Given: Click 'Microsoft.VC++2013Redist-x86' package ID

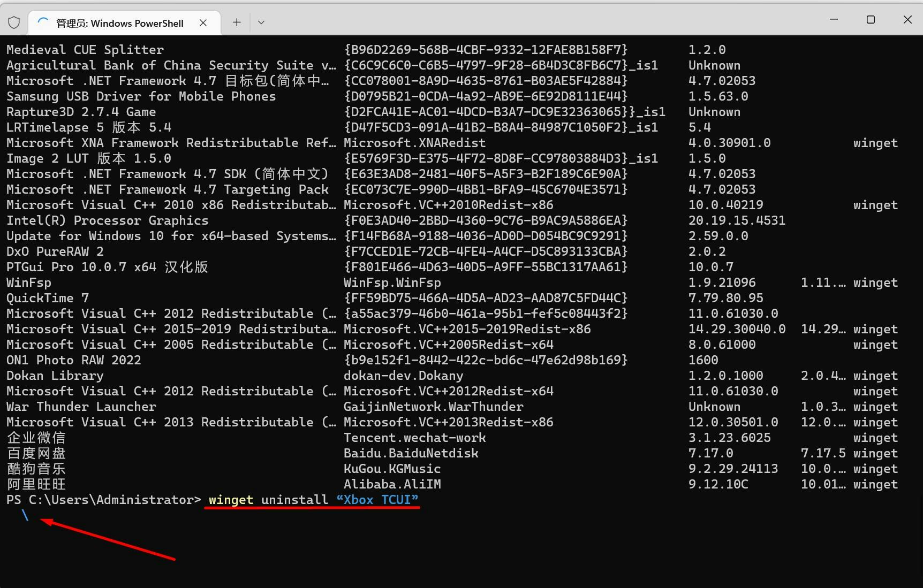Looking at the screenshot, I should (449, 422).
